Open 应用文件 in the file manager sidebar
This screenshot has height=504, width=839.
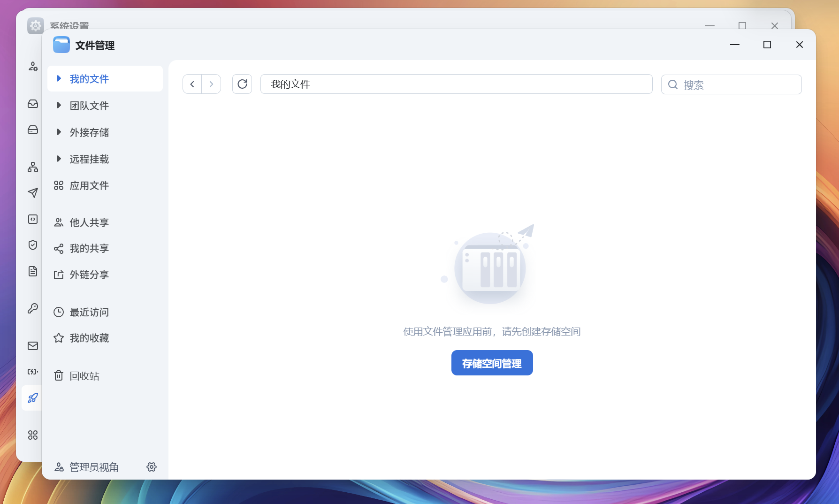click(89, 185)
